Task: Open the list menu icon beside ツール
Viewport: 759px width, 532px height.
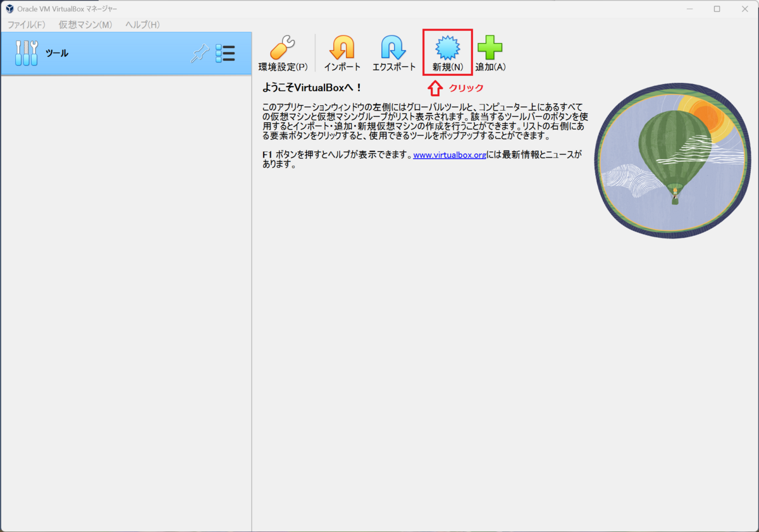Action: pos(225,54)
